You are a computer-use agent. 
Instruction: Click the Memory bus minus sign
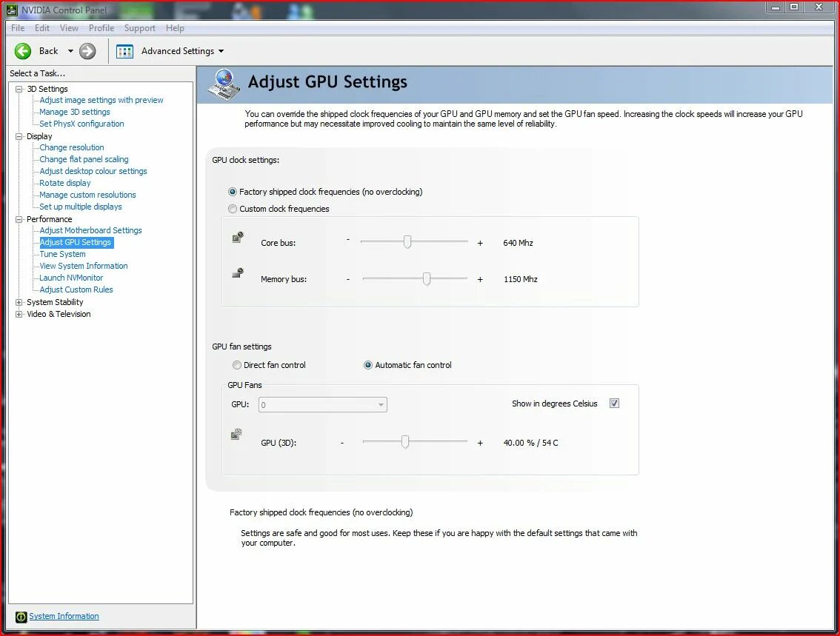coord(347,279)
